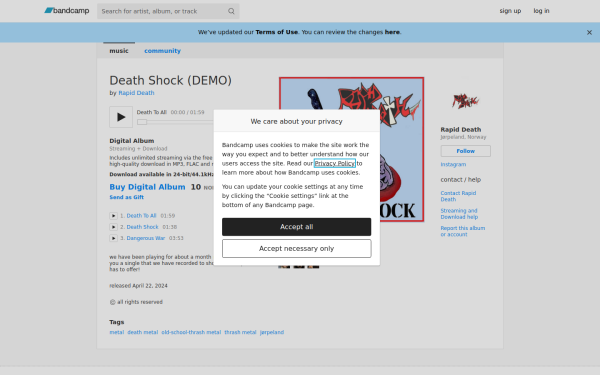Screen dimensions: 600x375
Task: Open Streaming and Download help
Action: (459, 214)
